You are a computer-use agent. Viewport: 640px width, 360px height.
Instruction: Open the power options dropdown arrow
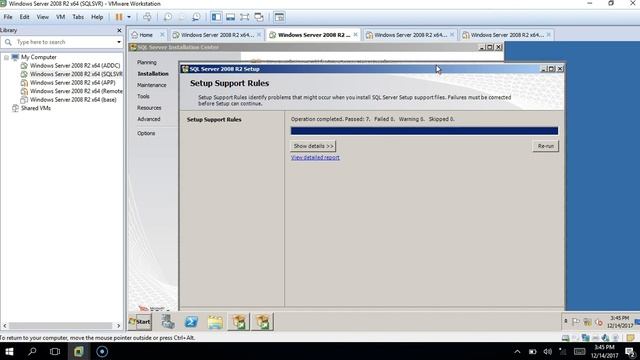(x=129, y=17)
